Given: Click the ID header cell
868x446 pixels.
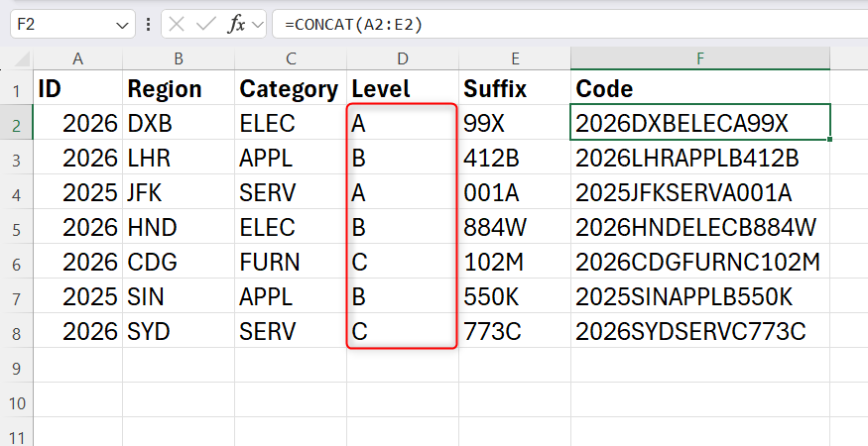Looking at the screenshot, I should click(78, 88).
